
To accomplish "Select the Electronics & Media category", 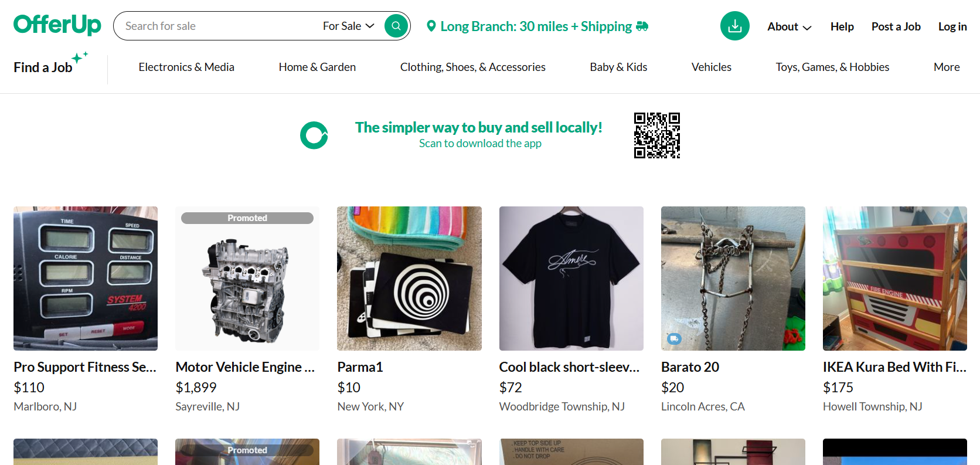I will point(186,67).
